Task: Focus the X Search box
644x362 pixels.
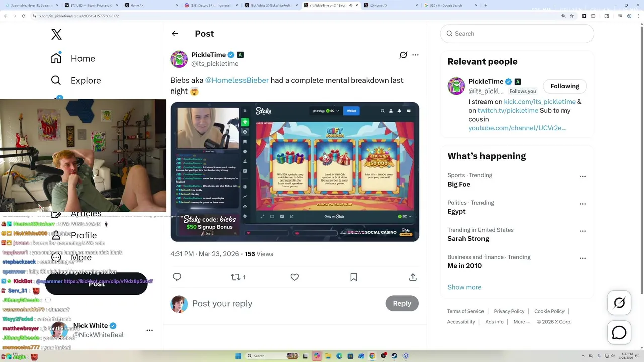Action: 517,33
